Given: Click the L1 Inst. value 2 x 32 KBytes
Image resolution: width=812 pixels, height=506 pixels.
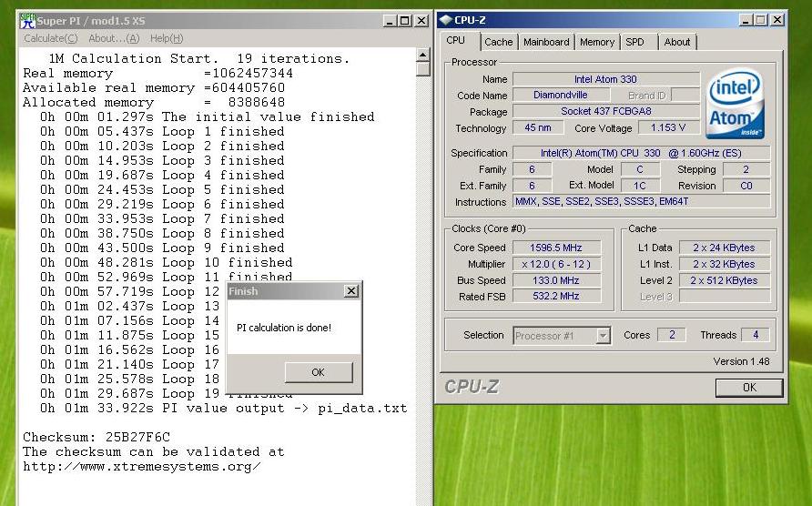Looking at the screenshot, I should point(724,264).
